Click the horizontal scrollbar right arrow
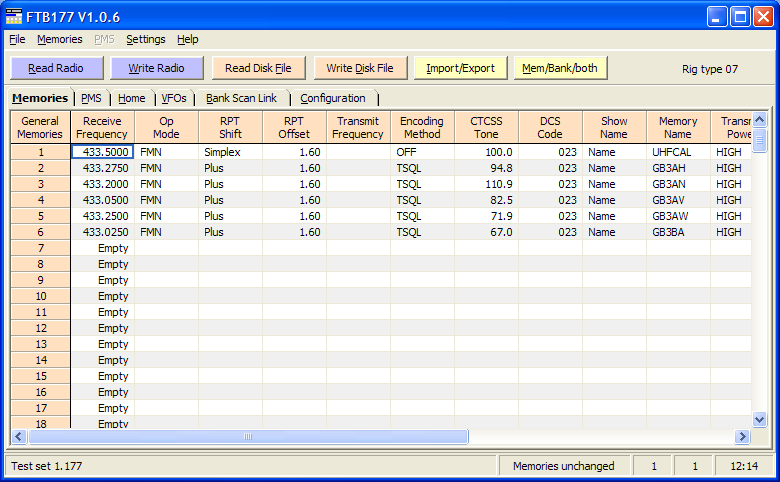 742,436
